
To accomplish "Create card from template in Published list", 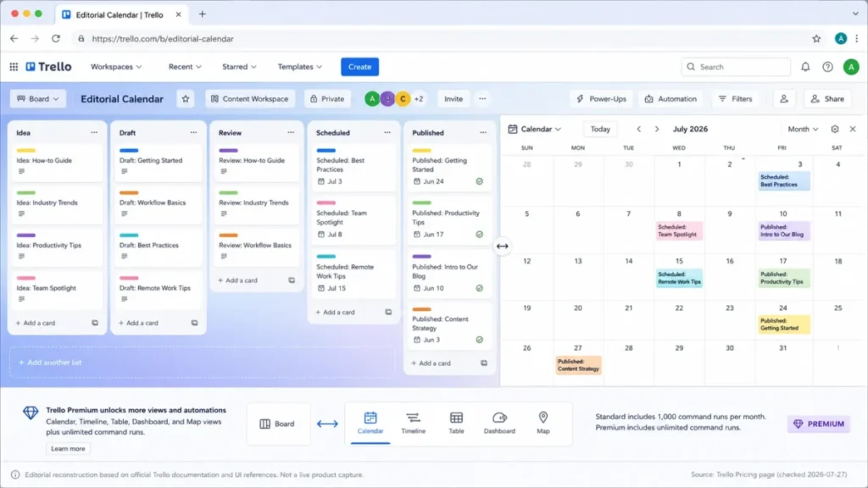I will click(484, 363).
